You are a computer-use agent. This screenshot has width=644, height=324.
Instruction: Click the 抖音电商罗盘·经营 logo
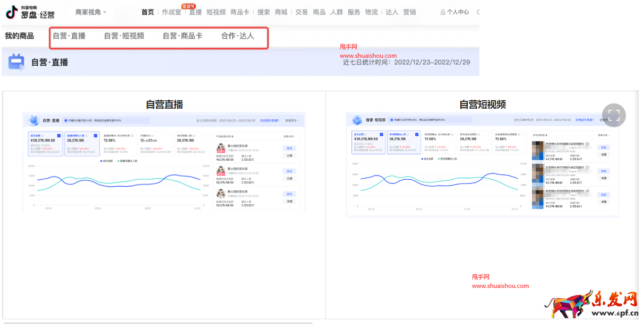tap(30, 12)
